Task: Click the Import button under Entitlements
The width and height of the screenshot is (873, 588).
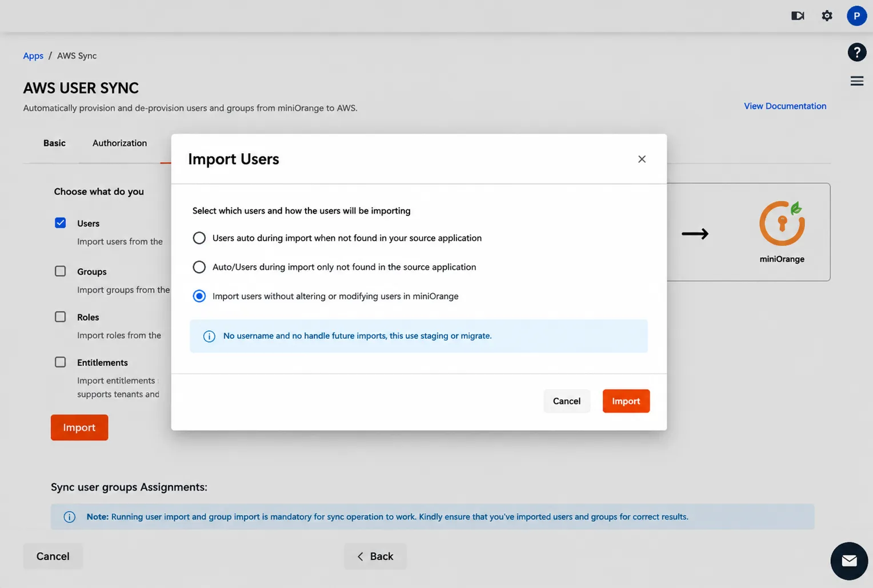Action: [79, 427]
